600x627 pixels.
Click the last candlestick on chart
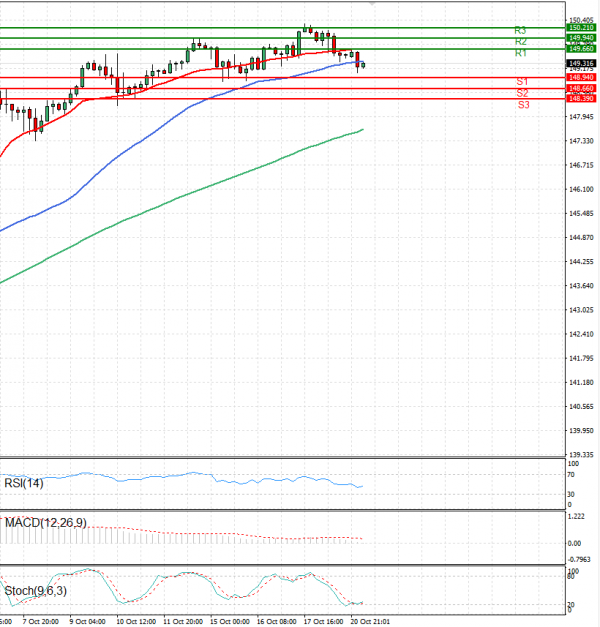tap(363, 65)
